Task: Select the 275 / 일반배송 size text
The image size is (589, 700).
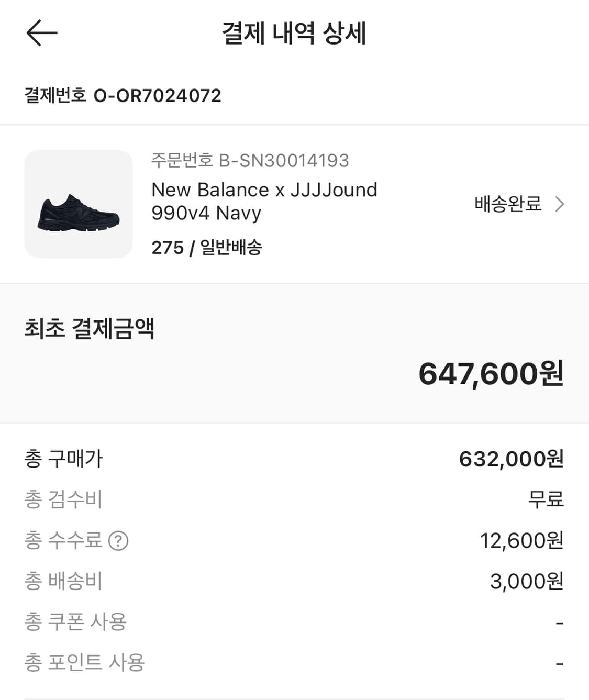Action: tap(206, 247)
